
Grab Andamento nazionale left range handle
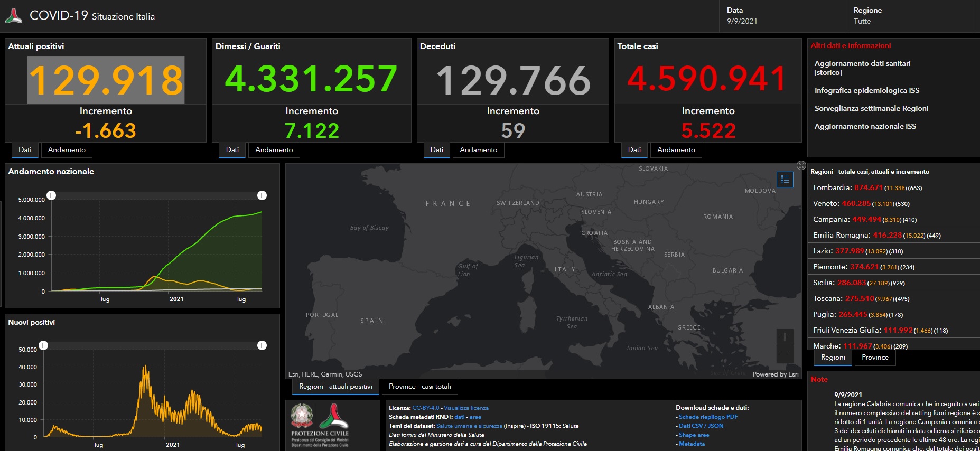(x=51, y=195)
